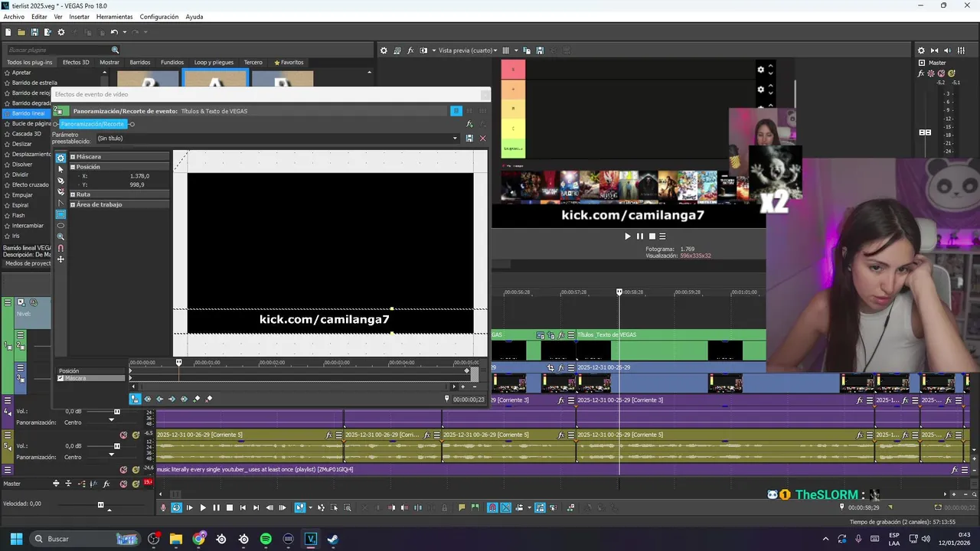
Task: Play the video preview
Action: point(628,236)
